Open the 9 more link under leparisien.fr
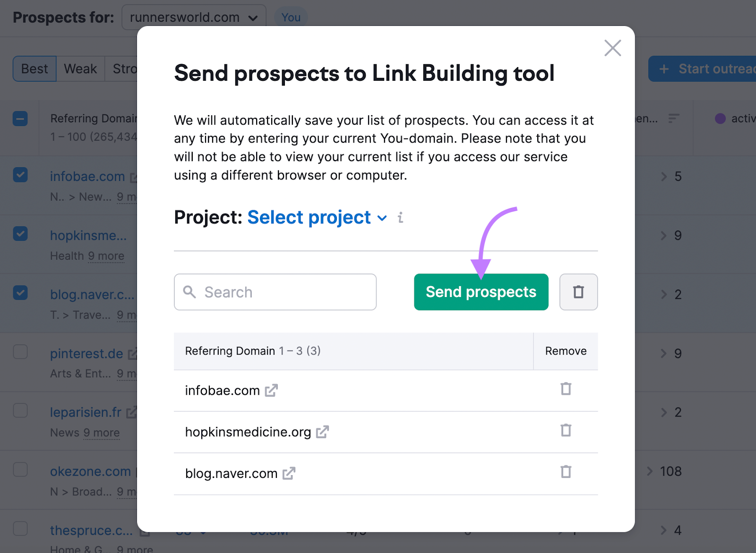756x553 pixels. [102, 433]
